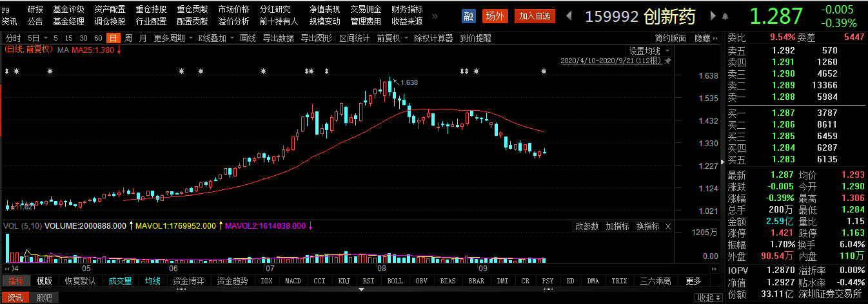868x304 pixels.
Task: Switch to the KDJ indicator tab
Action: (344, 281)
